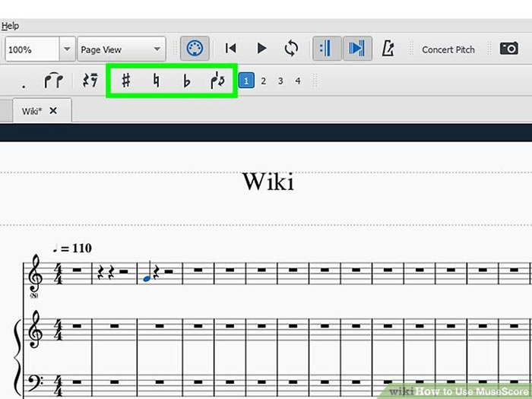Viewport: 532px width, 399px height.
Task: Apply natural accidental
Action: (157, 81)
